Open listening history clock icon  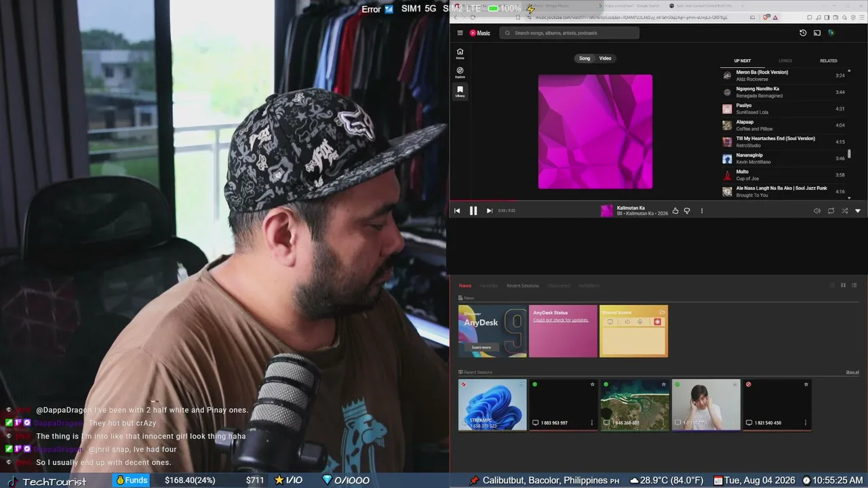[x=803, y=33]
